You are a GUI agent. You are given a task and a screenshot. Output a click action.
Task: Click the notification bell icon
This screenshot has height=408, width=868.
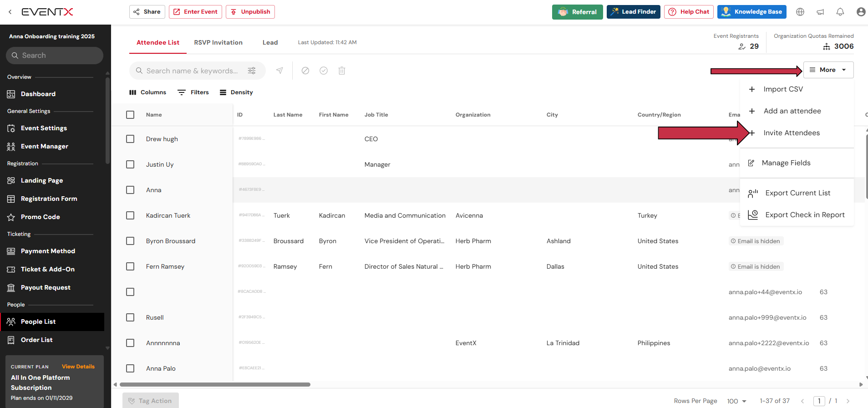840,12
